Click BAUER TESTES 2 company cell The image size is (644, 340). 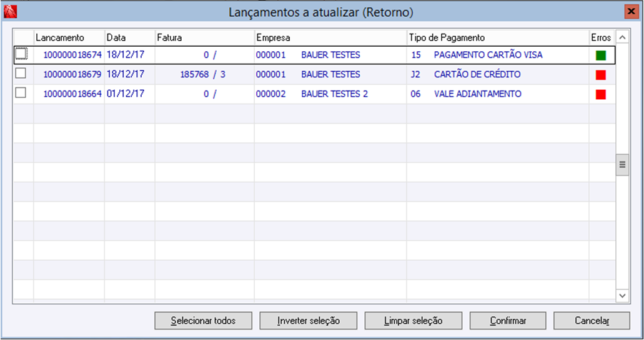334,94
